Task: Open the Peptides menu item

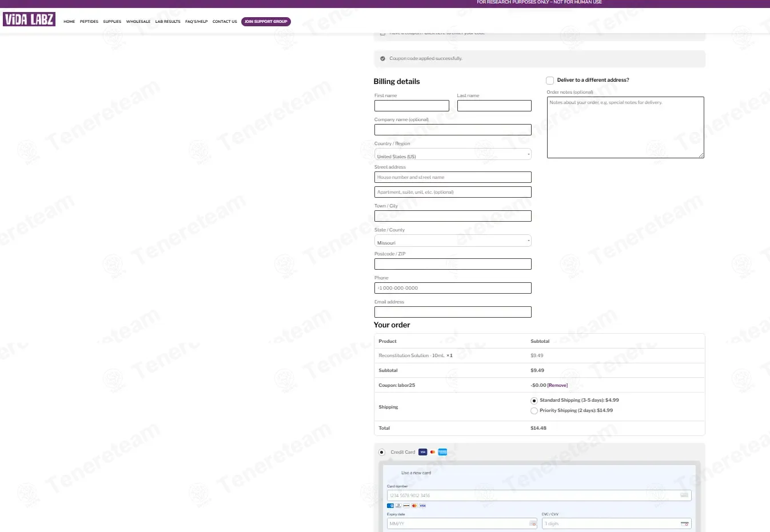Action: (89, 22)
